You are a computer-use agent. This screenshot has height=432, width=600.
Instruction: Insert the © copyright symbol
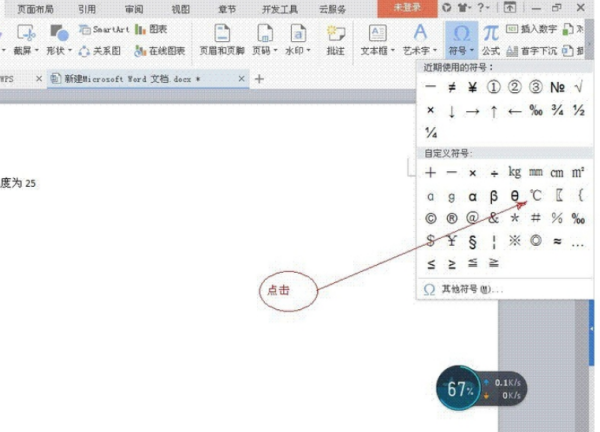coord(430,218)
